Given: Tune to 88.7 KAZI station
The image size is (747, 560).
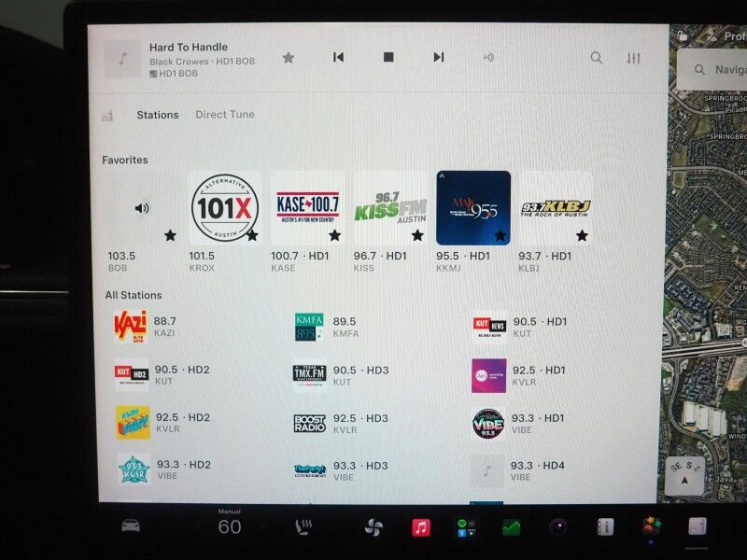Looking at the screenshot, I should click(146, 327).
